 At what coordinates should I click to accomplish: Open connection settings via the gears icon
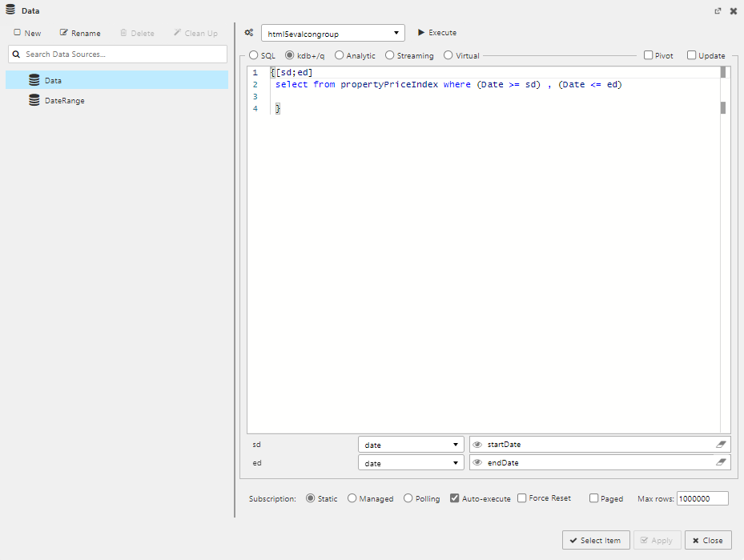click(249, 32)
